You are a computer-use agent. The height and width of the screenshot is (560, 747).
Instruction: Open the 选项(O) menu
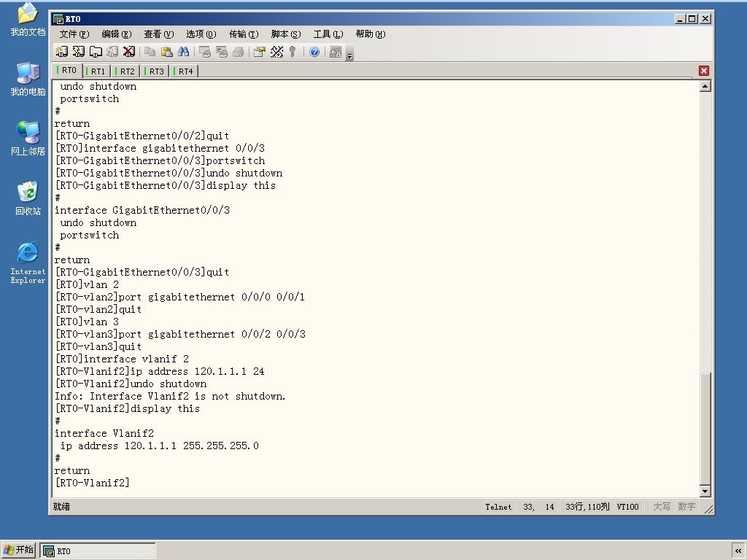201,34
